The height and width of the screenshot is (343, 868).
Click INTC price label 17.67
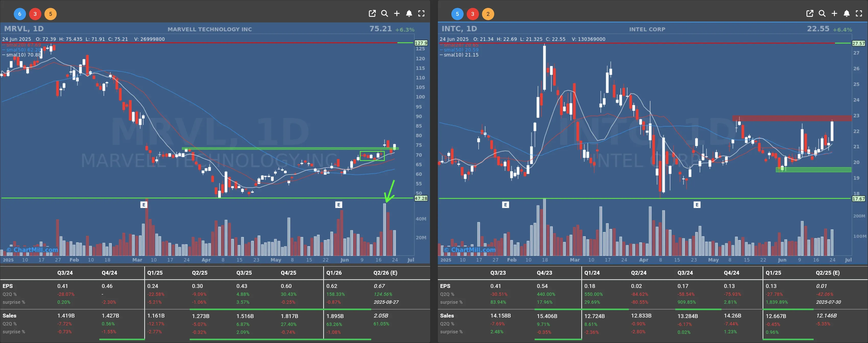858,199
